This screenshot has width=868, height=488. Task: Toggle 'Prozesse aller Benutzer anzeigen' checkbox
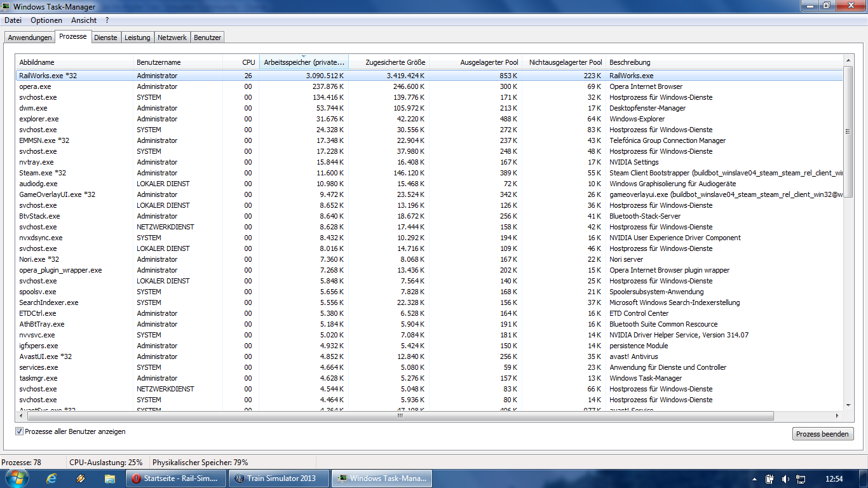pos(19,431)
